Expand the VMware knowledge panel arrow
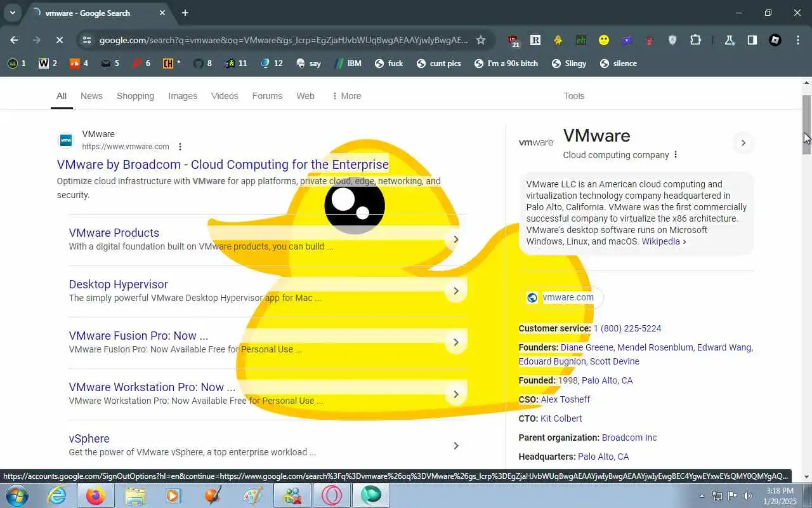The height and width of the screenshot is (508, 812). [x=743, y=142]
